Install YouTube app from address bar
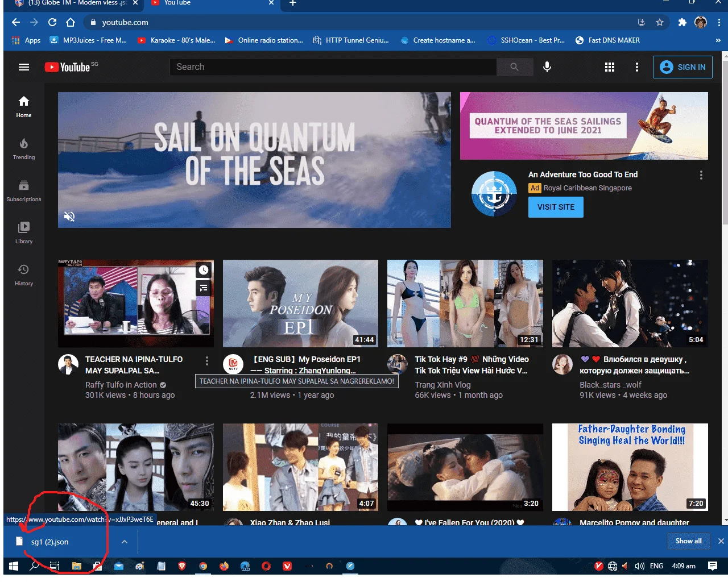Viewport: 728px width, 582px height. (x=642, y=23)
